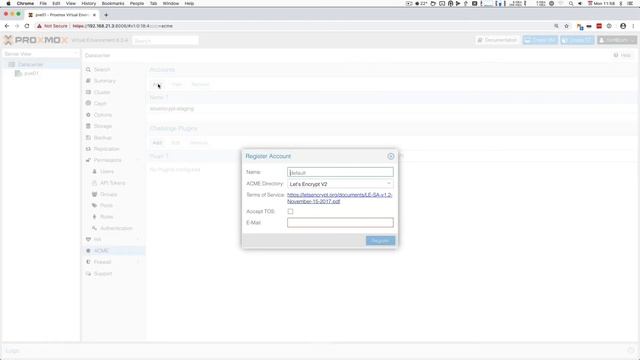The width and height of the screenshot is (640, 360).
Task: Open the Apple menu
Action: pyautogui.click(x=8, y=3)
